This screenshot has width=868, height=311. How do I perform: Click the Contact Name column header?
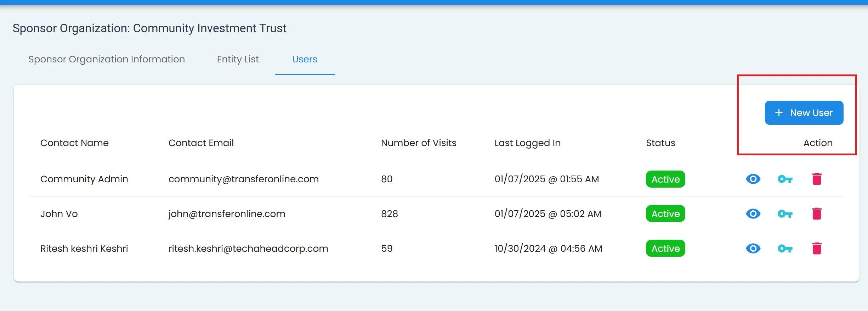pyautogui.click(x=74, y=143)
